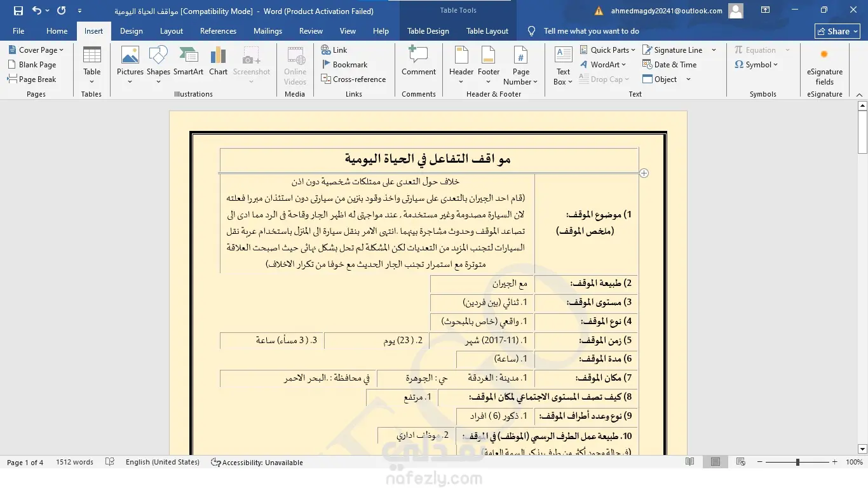
Task: Insert Date & Time
Action: [670, 64]
